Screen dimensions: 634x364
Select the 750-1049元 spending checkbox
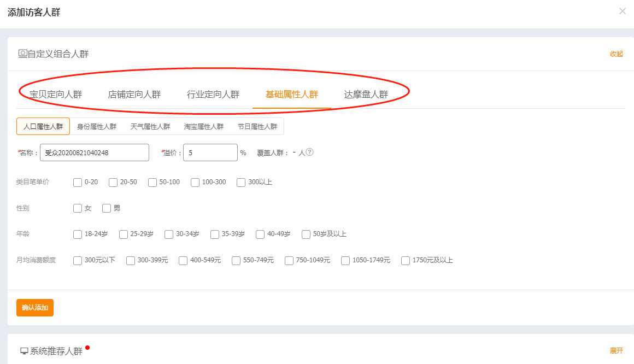coord(289,261)
